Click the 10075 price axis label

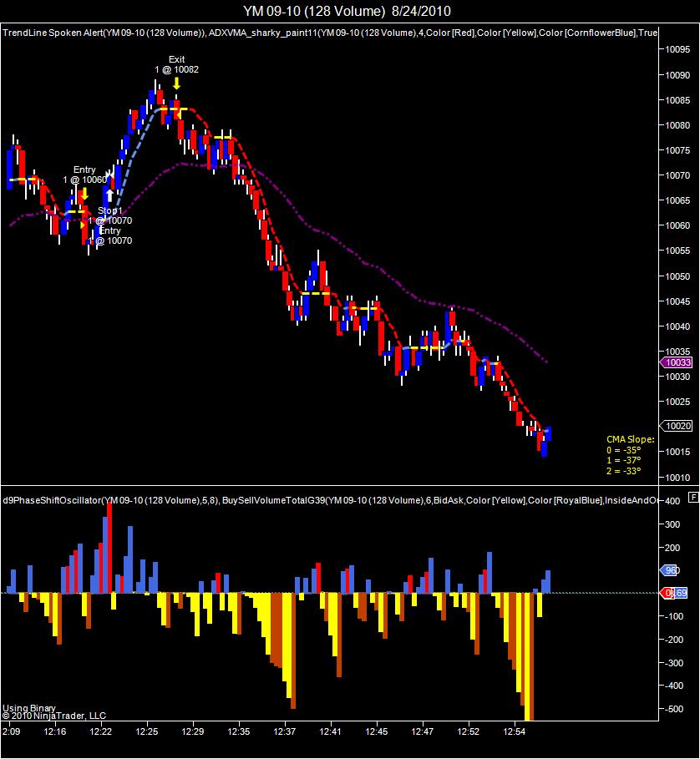click(677, 150)
